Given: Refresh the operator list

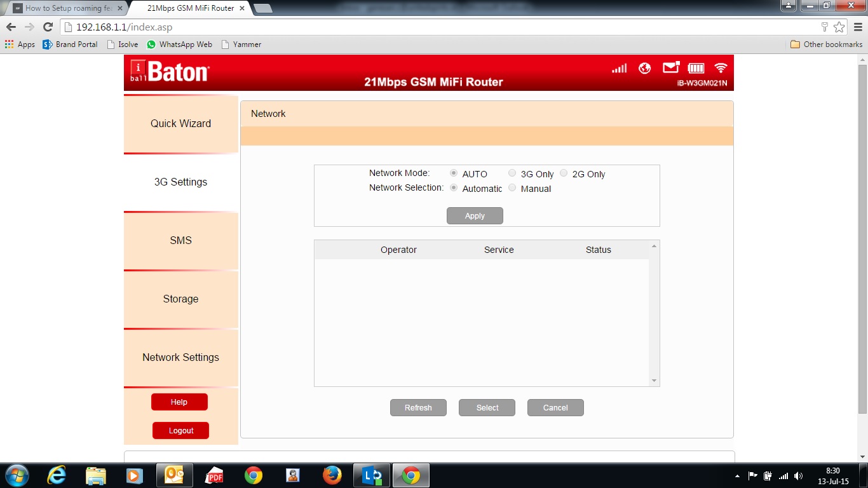Looking at the screenshot, I should pos(418,408).
